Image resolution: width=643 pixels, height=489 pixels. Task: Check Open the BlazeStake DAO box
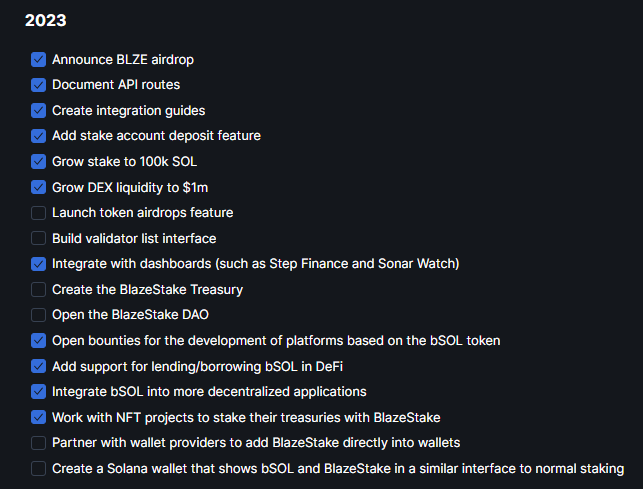pos(38,315)
